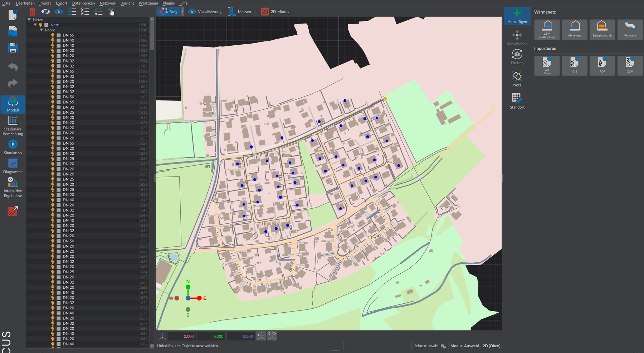Viewport: 644px width, 353px height.
Task: Import a PDF file
Action: tap(602, 65)
